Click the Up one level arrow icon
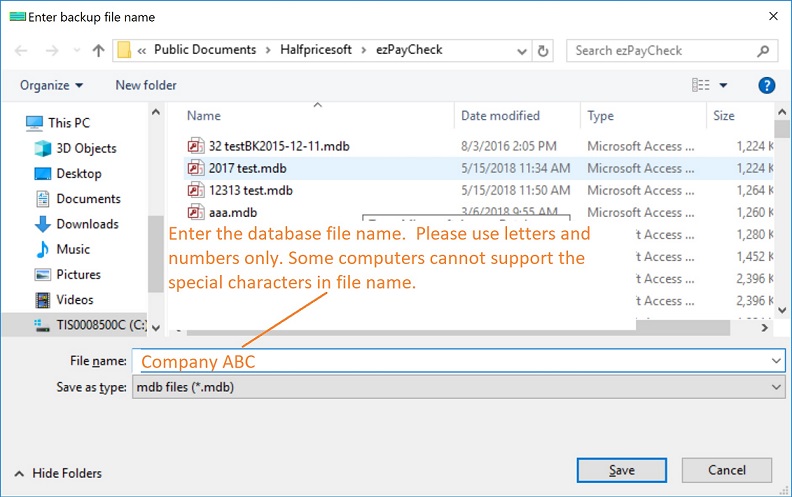 pyautogui.click(x=98, y=50)
